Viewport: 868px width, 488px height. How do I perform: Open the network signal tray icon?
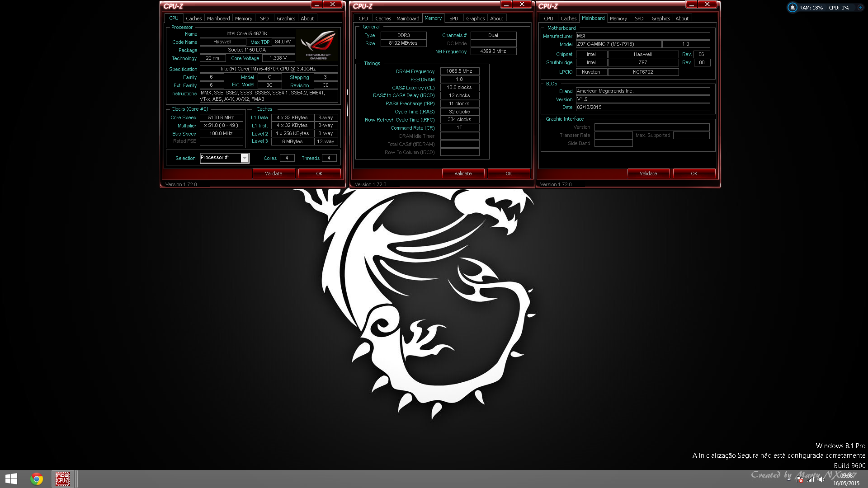coord(811,479)
